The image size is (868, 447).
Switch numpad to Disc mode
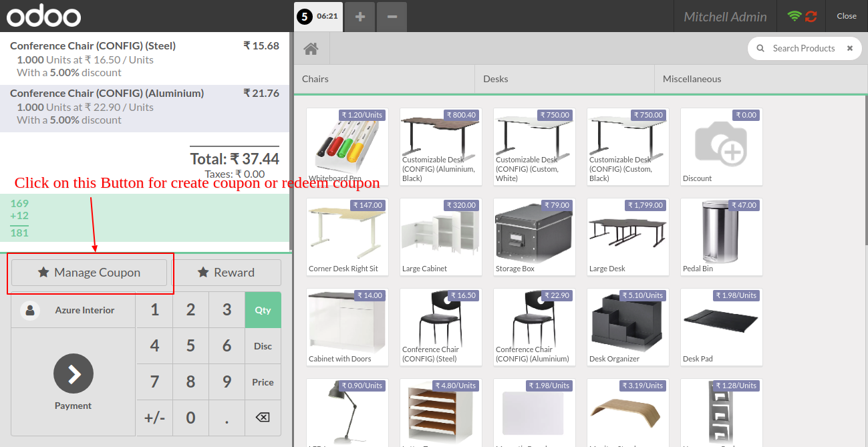263,346
